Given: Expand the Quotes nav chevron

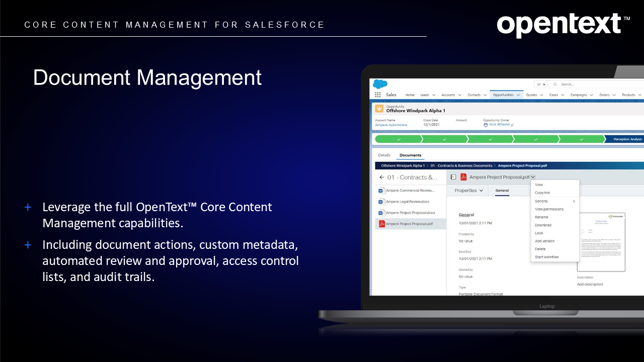Looking at the screenshot, I should 541,95.
